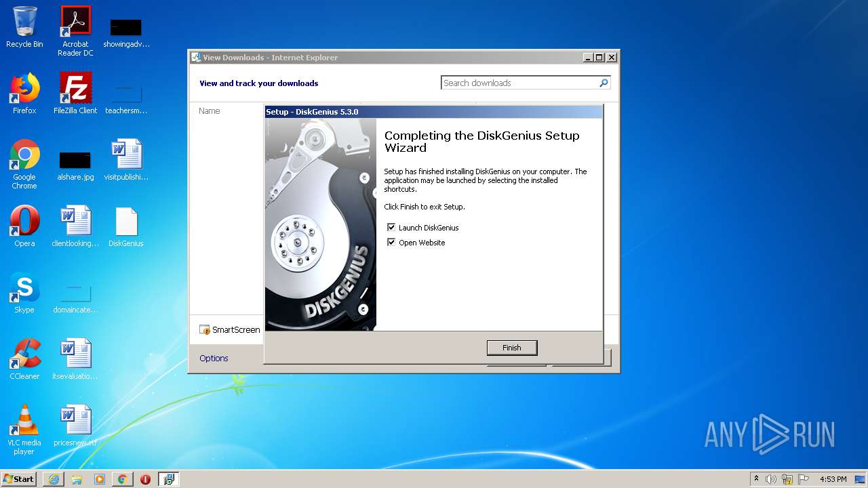Maximize the View Downloads window
Viewport: 868px width, 488px height.
point(599,58)
